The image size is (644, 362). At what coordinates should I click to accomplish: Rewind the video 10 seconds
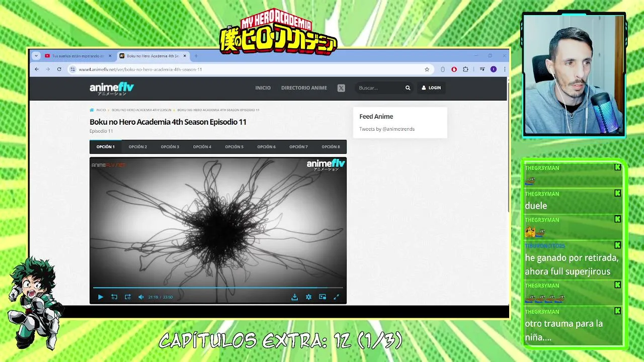(x=114, y=297)
